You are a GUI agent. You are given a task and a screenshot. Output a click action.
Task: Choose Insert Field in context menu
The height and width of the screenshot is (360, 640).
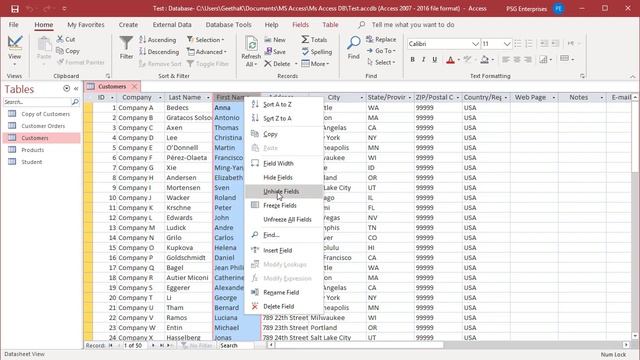pos(283,250)
